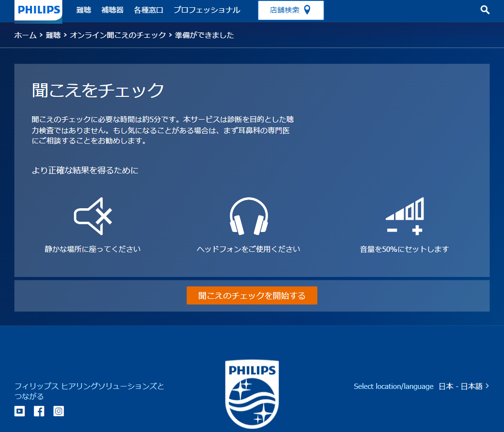This screenshot has width=504, height=432.
Task: Click 音量を50%にセットします caption
Action: [x=404, y=249]
